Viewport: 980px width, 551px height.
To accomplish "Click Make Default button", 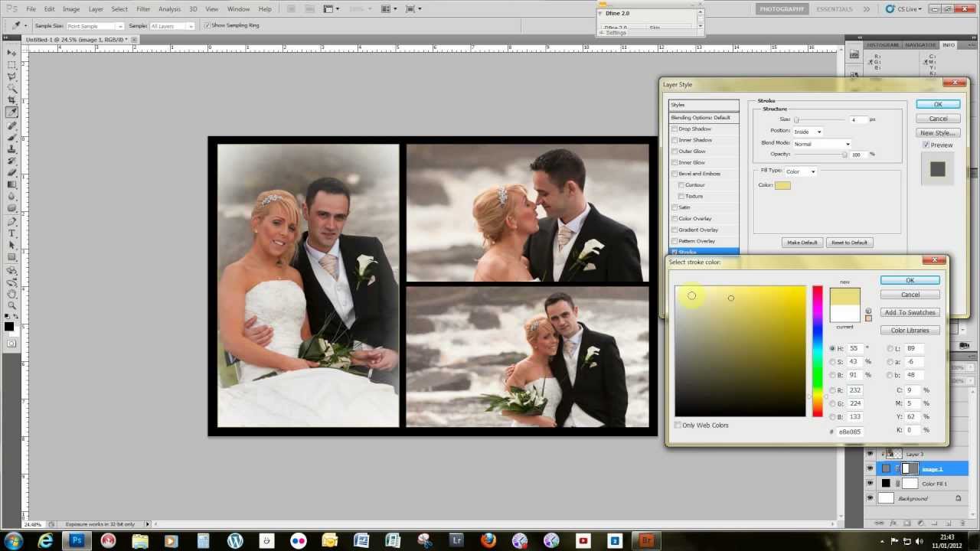I will (x=802, y=243).
